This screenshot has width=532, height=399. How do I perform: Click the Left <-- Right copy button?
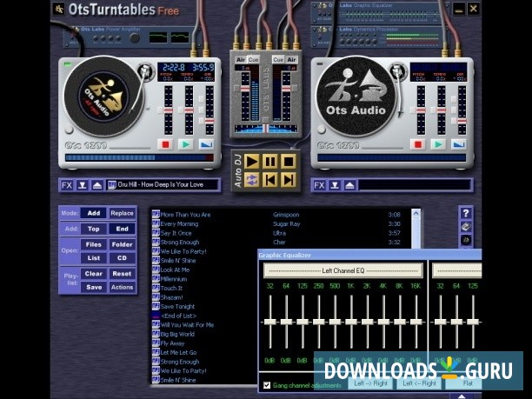(419, 383)
